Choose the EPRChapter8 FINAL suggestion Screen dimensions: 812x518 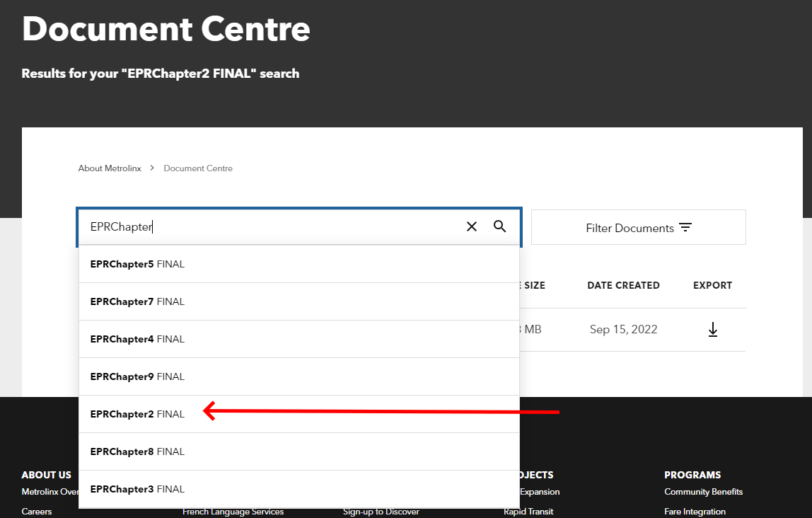(x=137, y=451)
